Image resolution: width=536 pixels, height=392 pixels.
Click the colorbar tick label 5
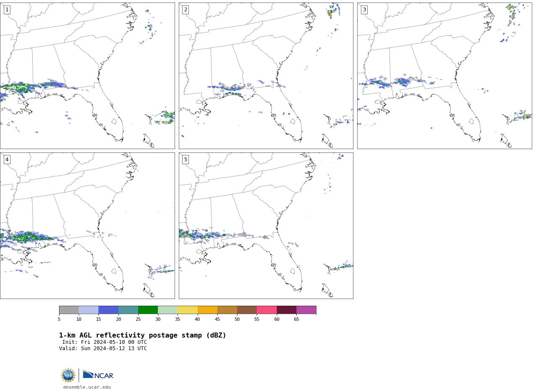[x=59, y=319]
